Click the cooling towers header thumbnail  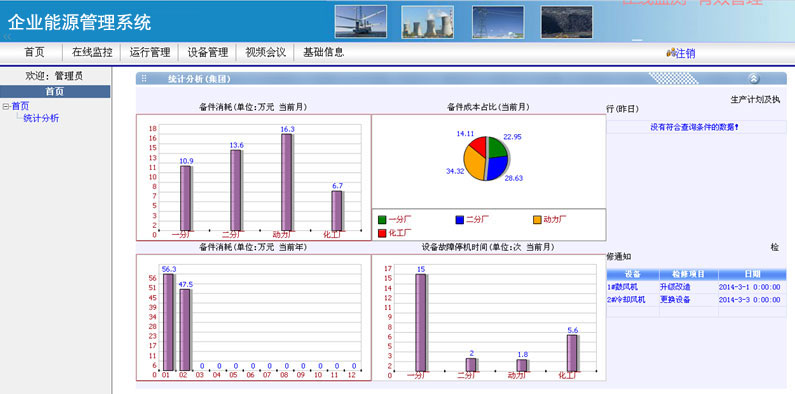[427, 22]
